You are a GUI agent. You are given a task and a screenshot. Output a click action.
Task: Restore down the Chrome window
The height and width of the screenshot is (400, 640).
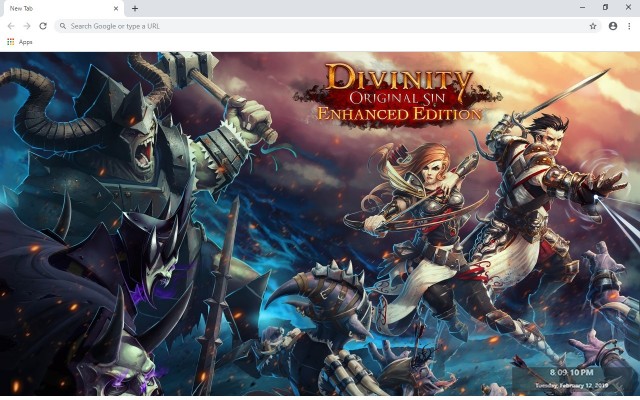[x=605, y=7]
